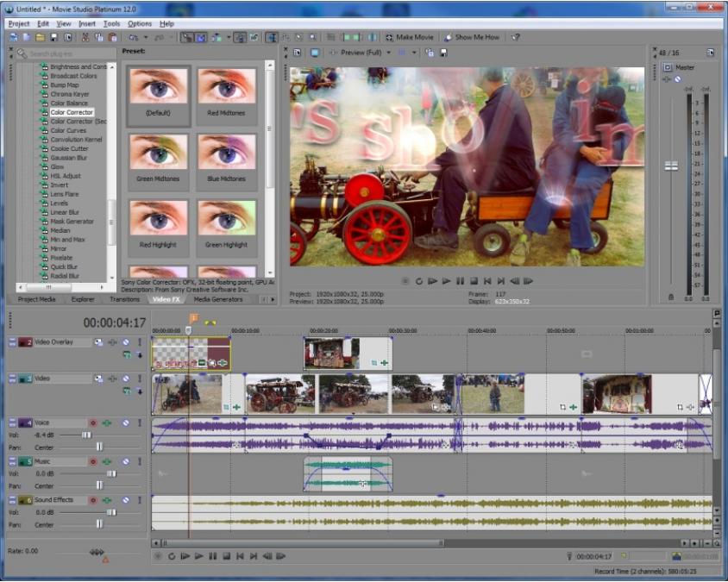Select the Pixelate plug-in in list
This screenshot has width=728, height=582.
point(61,258)
